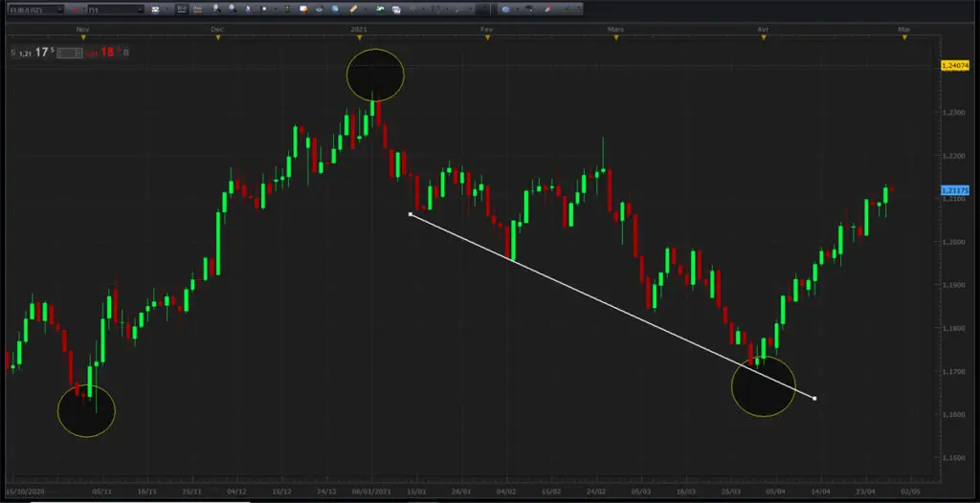Screen dimensions: 980x503
Task: Click the red sell price 18
Action: point(107,53)
